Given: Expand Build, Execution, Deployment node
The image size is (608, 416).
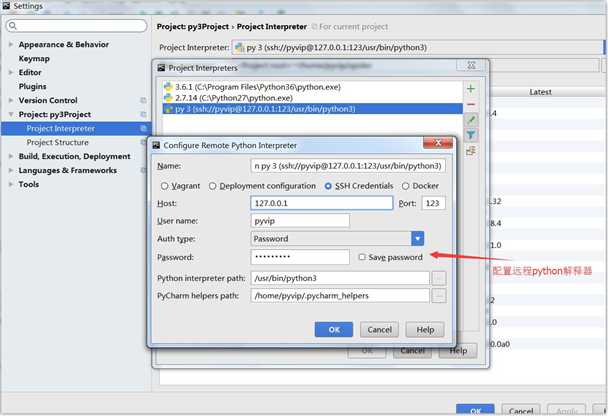Looking at the screenshot, I should 11,156.
